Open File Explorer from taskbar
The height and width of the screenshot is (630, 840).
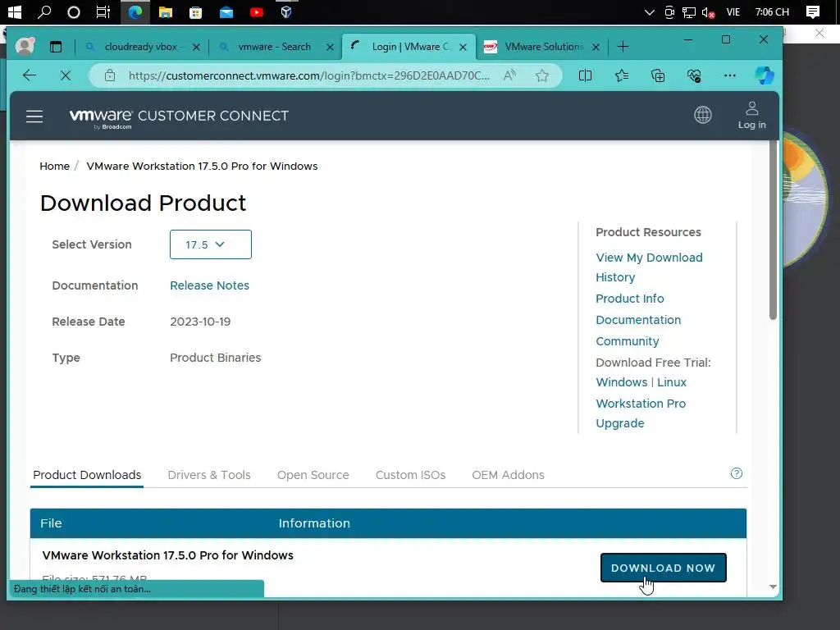click(x=166, y=11)
